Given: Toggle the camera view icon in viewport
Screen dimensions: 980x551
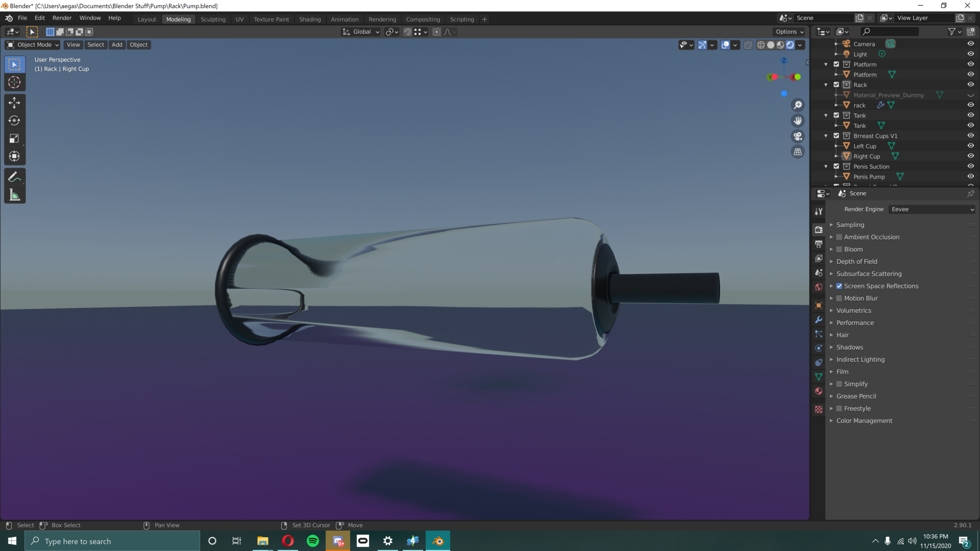Looking at the screenshot, I should [797, 136].
